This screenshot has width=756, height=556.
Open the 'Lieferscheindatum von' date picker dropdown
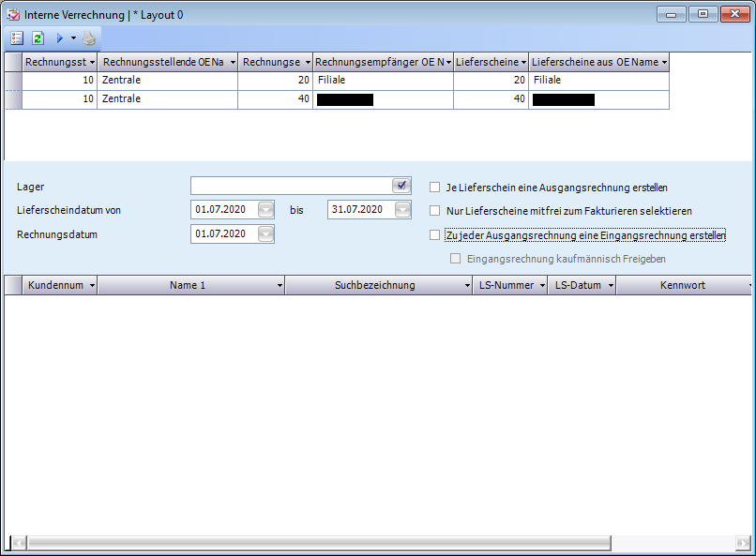265,210
